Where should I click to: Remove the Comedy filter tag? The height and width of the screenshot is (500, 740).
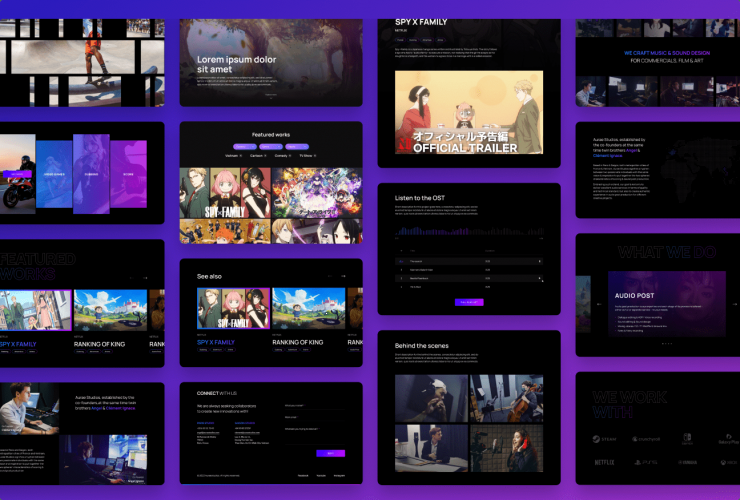point(290,155)
